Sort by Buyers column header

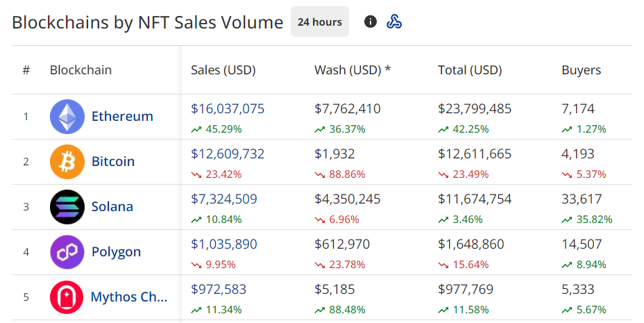click(x=581, y=70)
